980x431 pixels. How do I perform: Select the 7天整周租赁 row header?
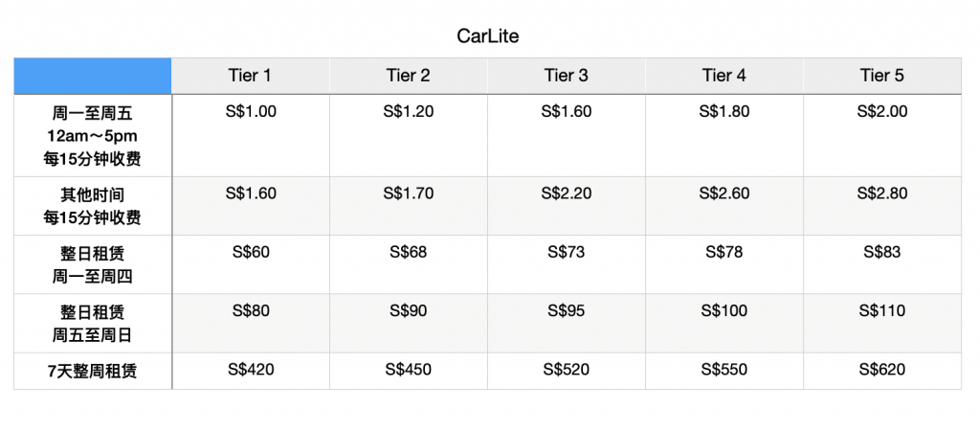[x=93, y=371]
